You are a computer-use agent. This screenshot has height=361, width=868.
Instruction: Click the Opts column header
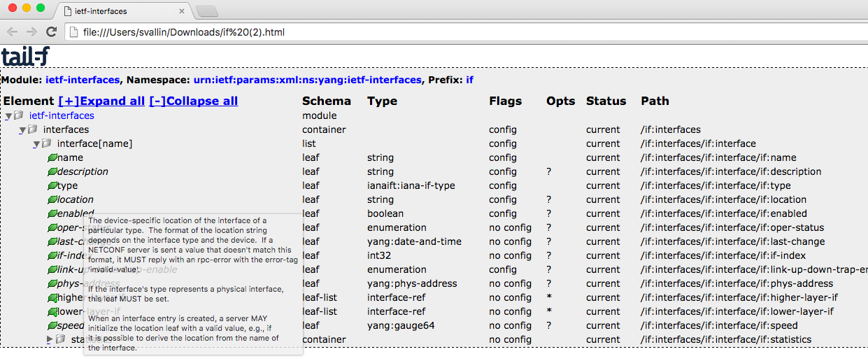(x=560, y=101)
